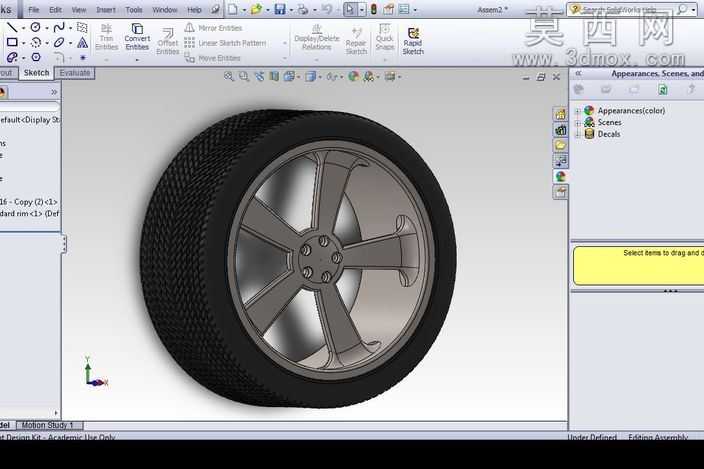Viewport: 704px width, 469px height.
Task: Select the Centerpoint Arc tool
Action: tap(36, 43)
